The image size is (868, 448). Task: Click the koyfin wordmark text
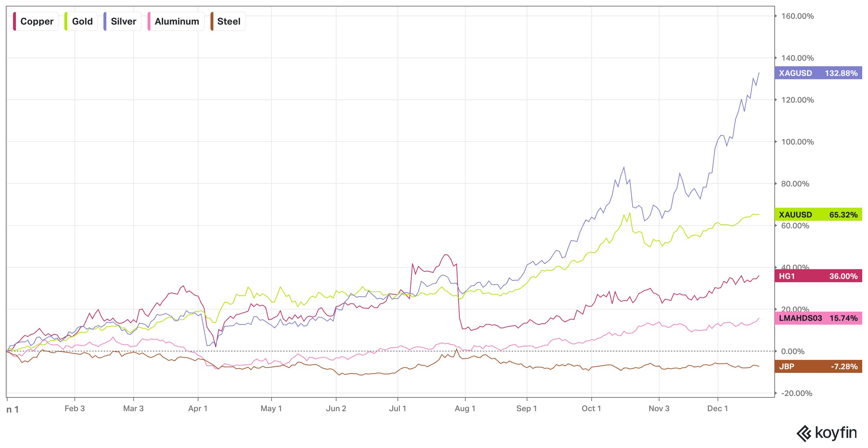point(836,432)
